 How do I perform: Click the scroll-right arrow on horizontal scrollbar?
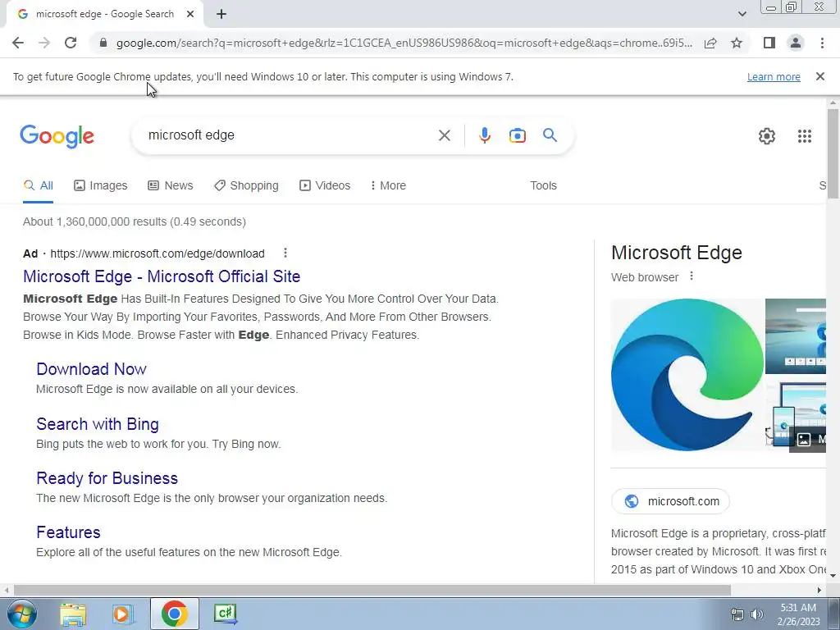pos(819,590)
